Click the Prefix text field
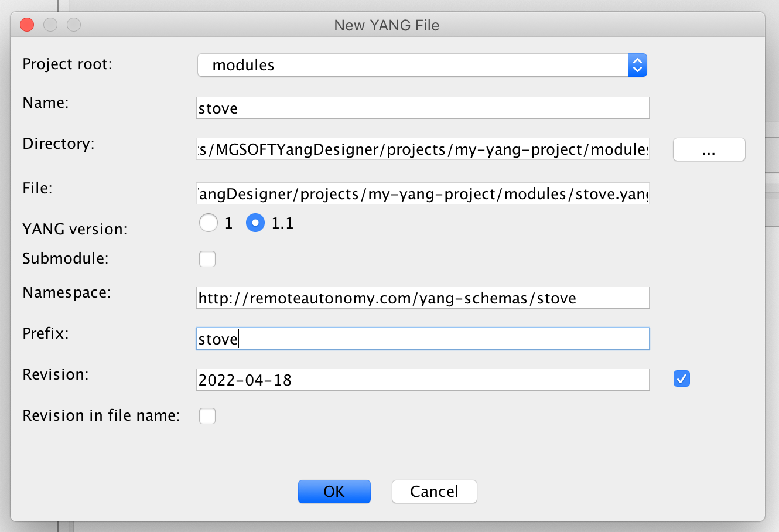 click(422, 339)
